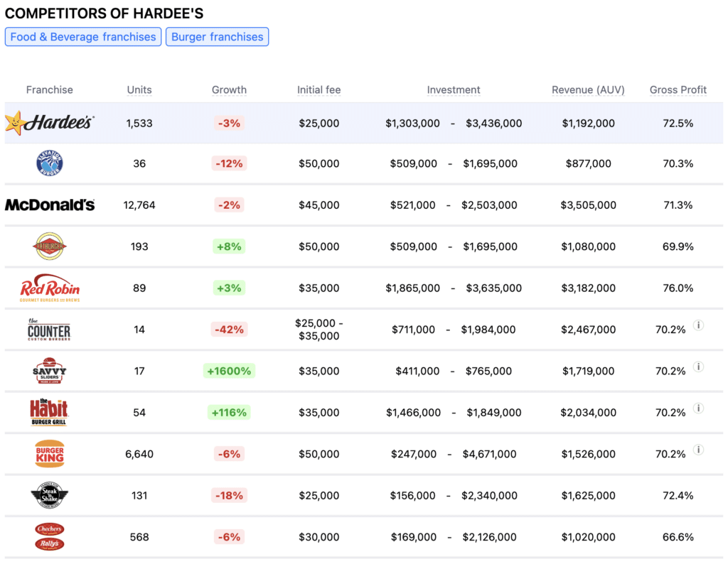Select the Hardee's -3% growth badge

[230, 123]
